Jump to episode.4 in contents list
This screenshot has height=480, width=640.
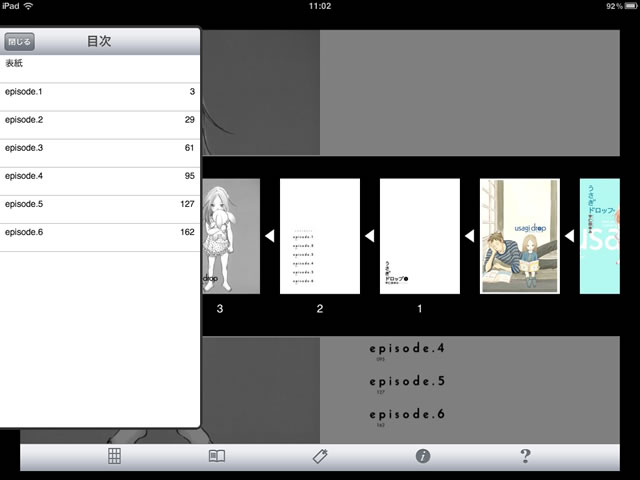pyautogui.click(x=100, y=182)
